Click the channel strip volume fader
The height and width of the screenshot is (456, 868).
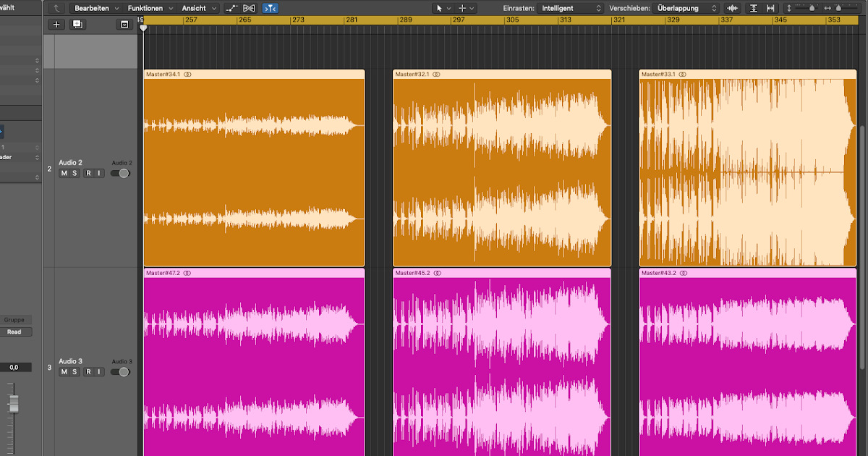[13, 403]
